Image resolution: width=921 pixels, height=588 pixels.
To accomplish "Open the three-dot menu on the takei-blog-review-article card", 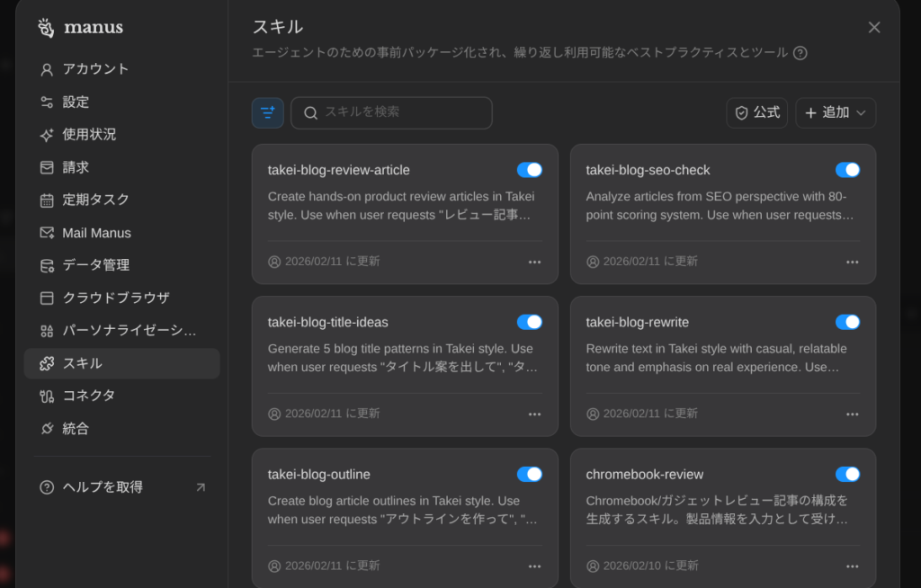I will (x=534, y=262).
